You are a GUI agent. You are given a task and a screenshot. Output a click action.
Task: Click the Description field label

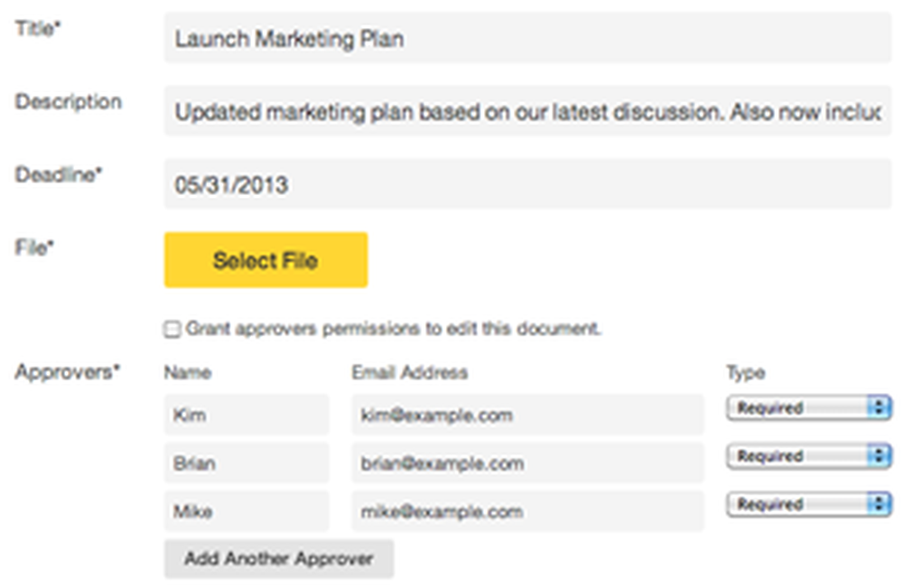68,102
